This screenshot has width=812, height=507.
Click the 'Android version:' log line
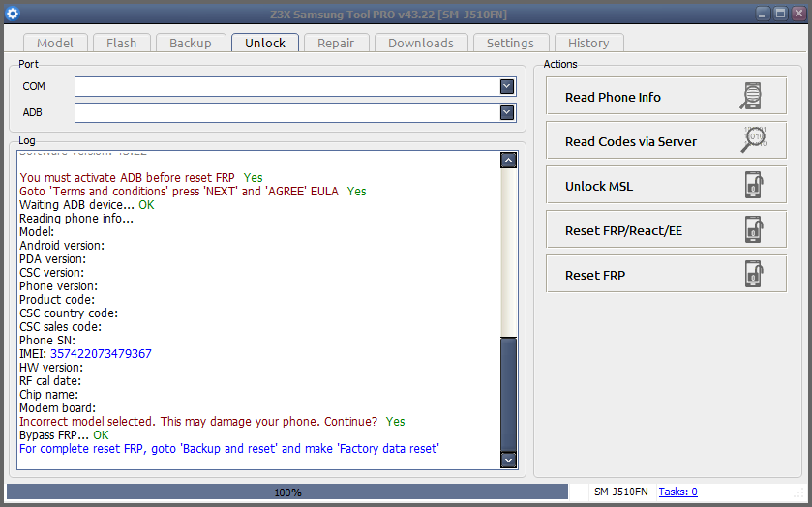pos(62,245)
